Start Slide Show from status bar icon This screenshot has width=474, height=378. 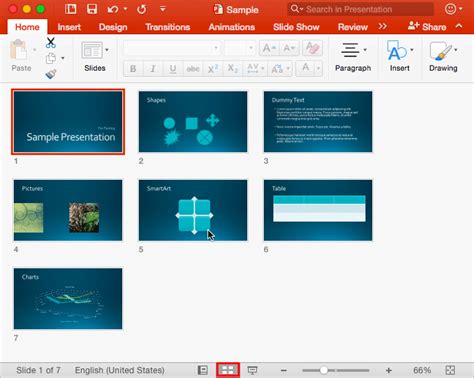(252, 370)
